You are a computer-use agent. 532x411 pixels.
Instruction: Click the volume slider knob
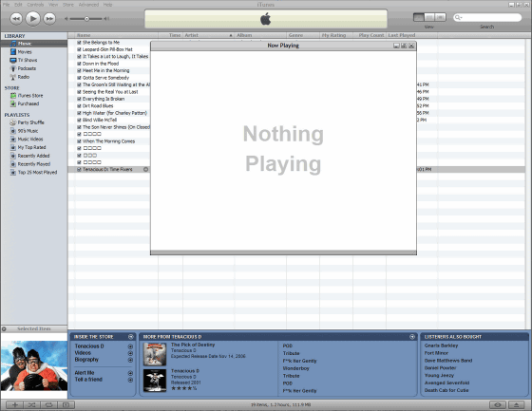pyautogui.click(x=86, y=19)
